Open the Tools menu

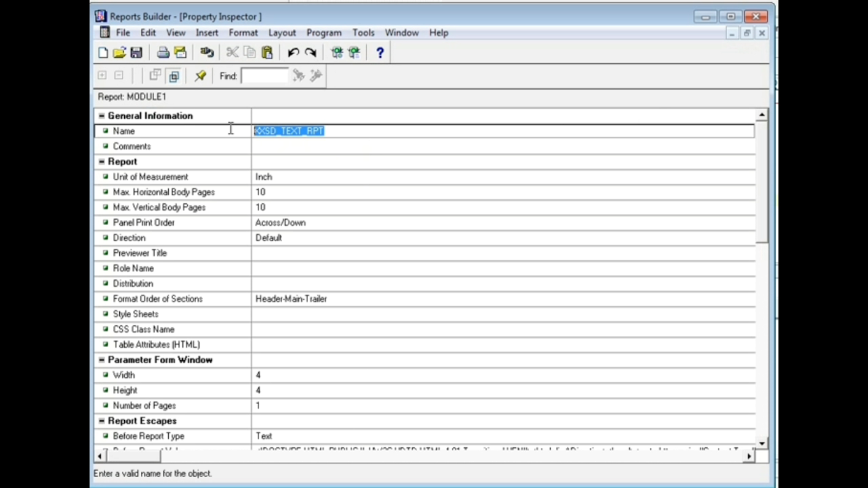pos(363,33)
